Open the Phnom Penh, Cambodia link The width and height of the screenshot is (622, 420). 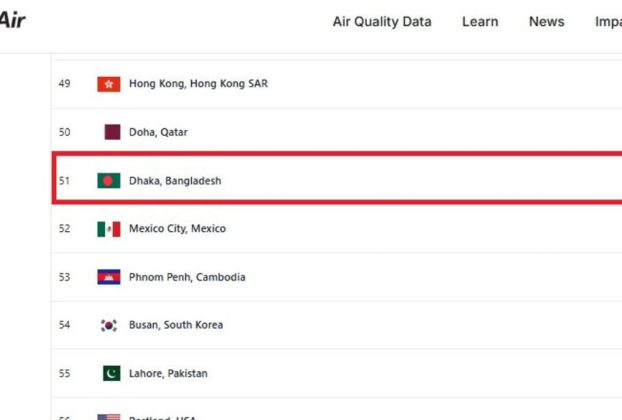point(187,277)
